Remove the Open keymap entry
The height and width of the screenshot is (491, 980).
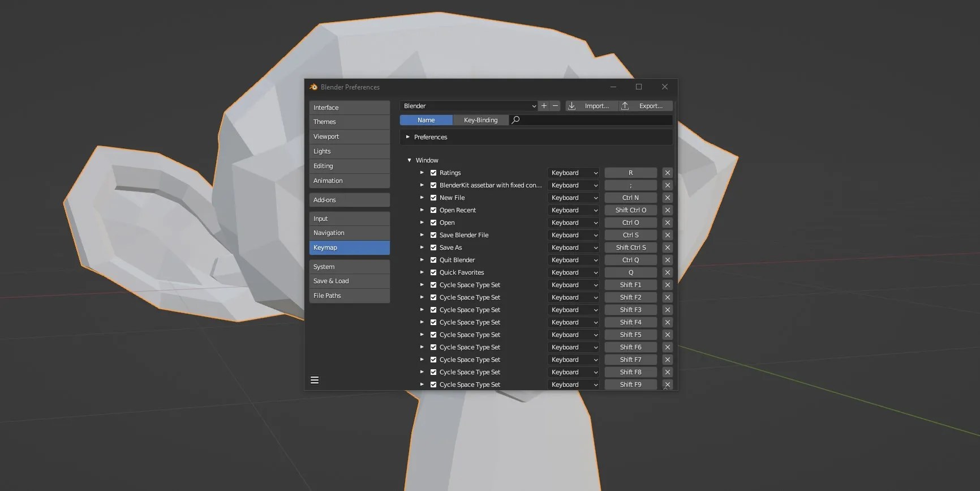[x=667, y=223]
